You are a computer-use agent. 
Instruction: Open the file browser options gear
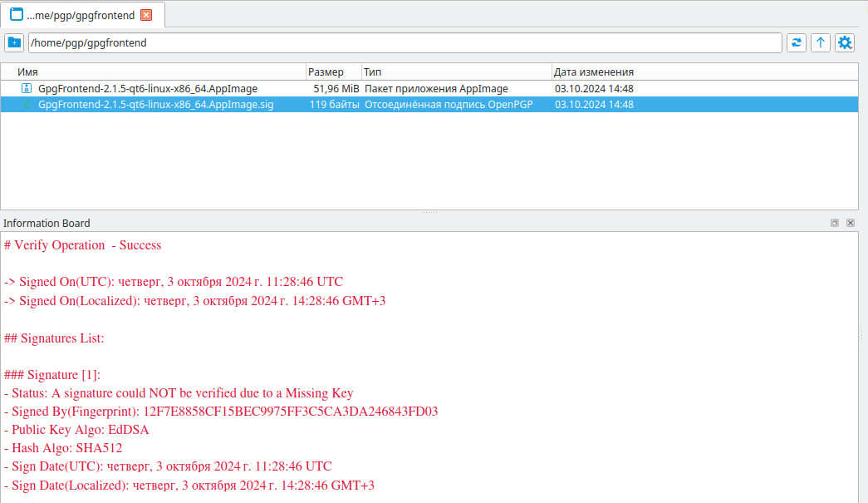click(845, 42)
